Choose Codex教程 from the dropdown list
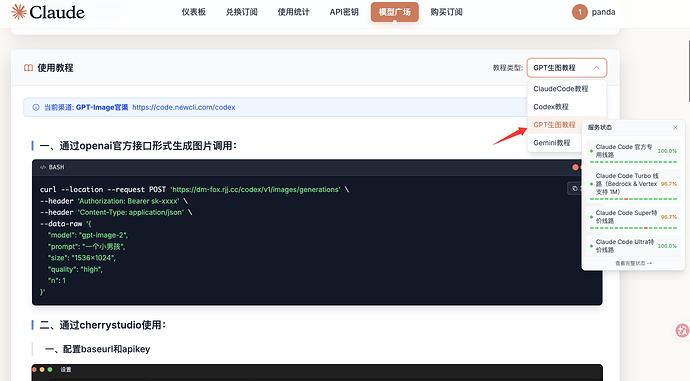 coord(567,106)
